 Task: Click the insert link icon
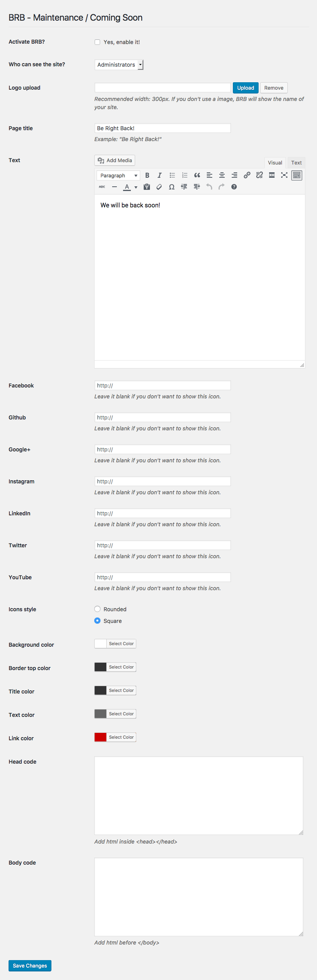(247, 175)
